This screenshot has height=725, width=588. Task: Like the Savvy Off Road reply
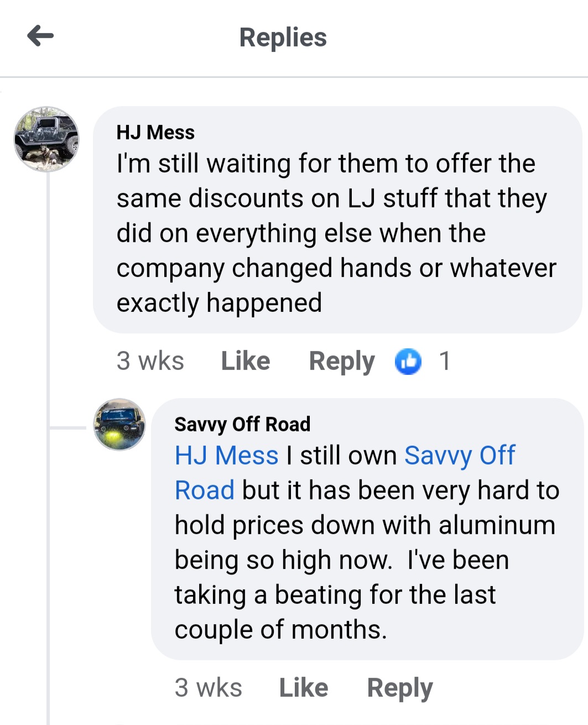(304, 688)
